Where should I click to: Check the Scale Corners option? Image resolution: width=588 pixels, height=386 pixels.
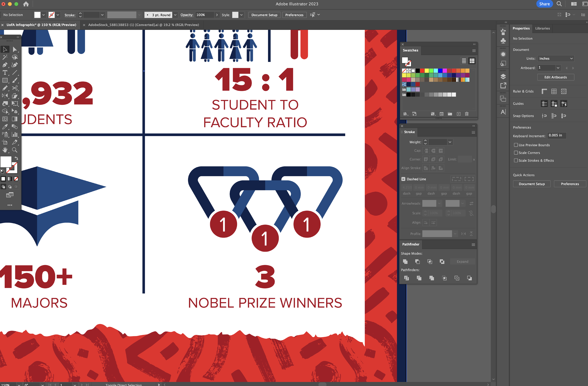[x=516, y=153]
